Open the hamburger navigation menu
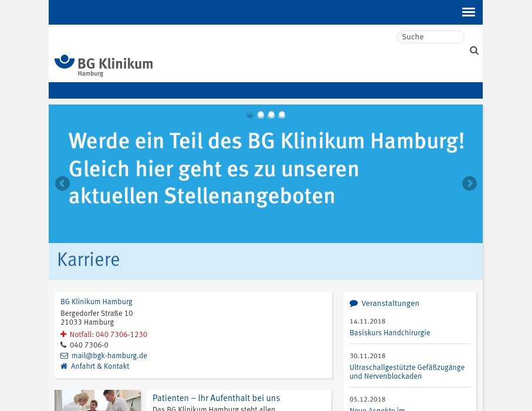532x411 pixels. coord(468,12)
